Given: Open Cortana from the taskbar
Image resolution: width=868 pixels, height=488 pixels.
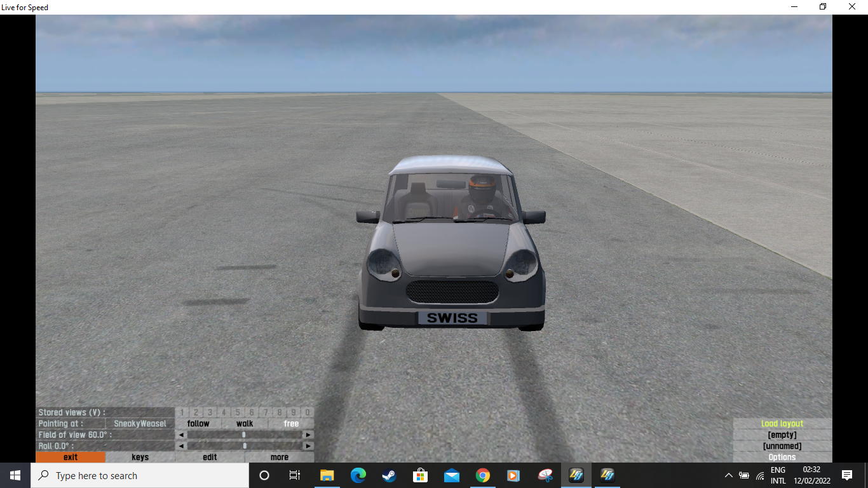Looking at the screenshot, I should (264, 475).
